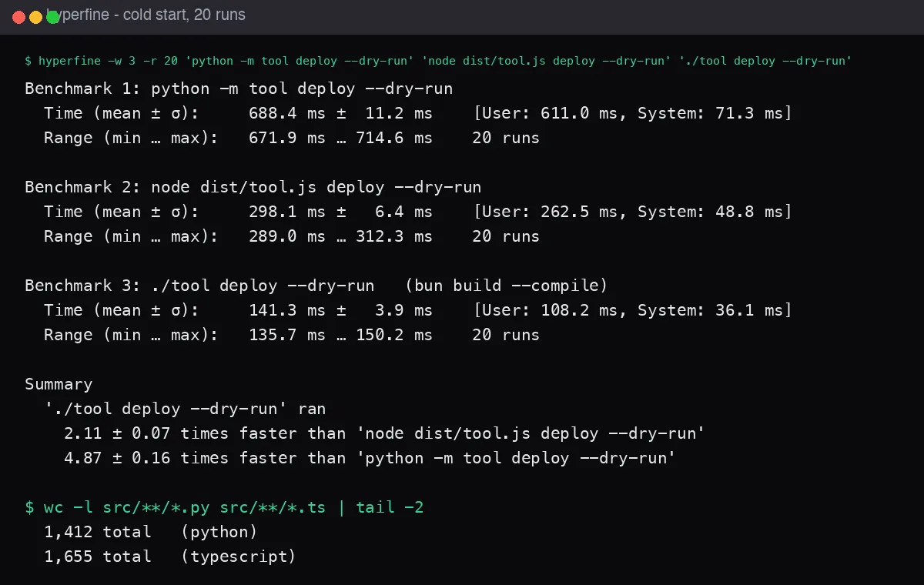This screenshot has width=924, height=585.
Task: Click the 'Summary' heading
Action: pos(59,384)
